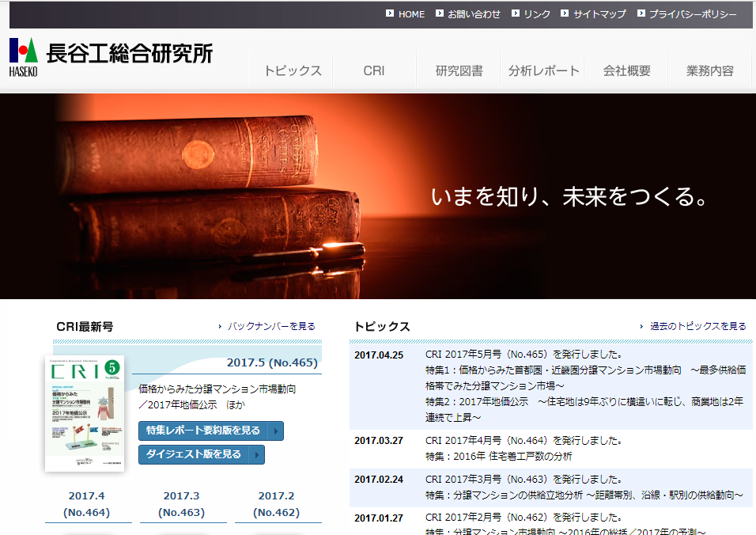756x535 pixels.
Task: Click the arrow on ダイジェスト版を見る button
Action: (256, 454)
